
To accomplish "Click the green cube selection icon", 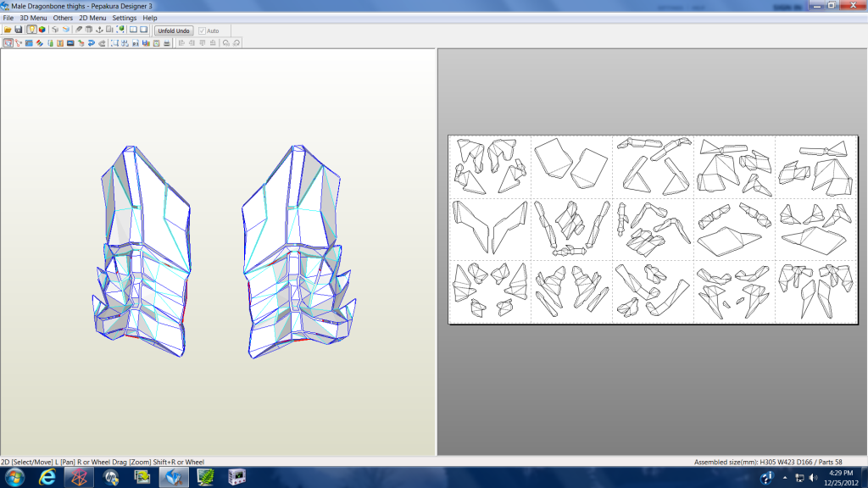I will point(120,30).
